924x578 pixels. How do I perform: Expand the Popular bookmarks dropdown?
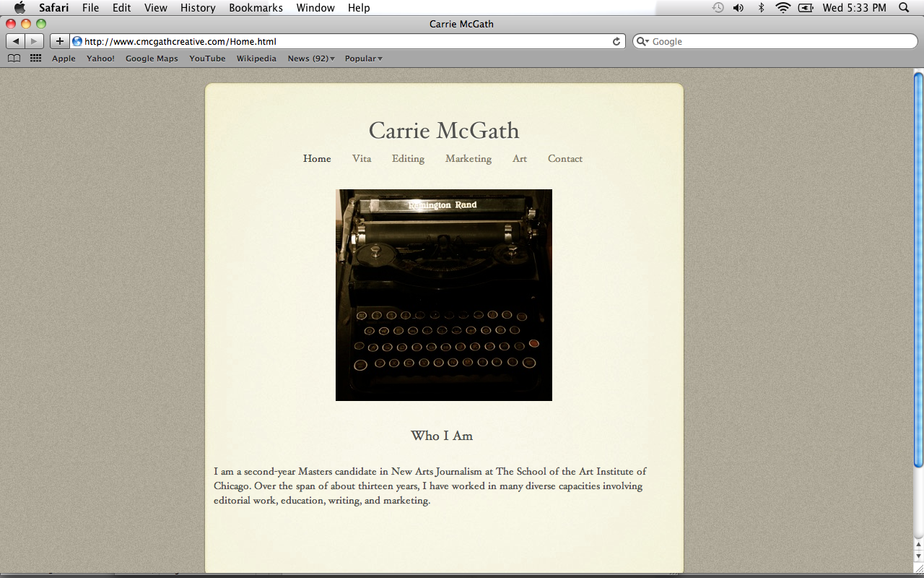pos(363,59)
